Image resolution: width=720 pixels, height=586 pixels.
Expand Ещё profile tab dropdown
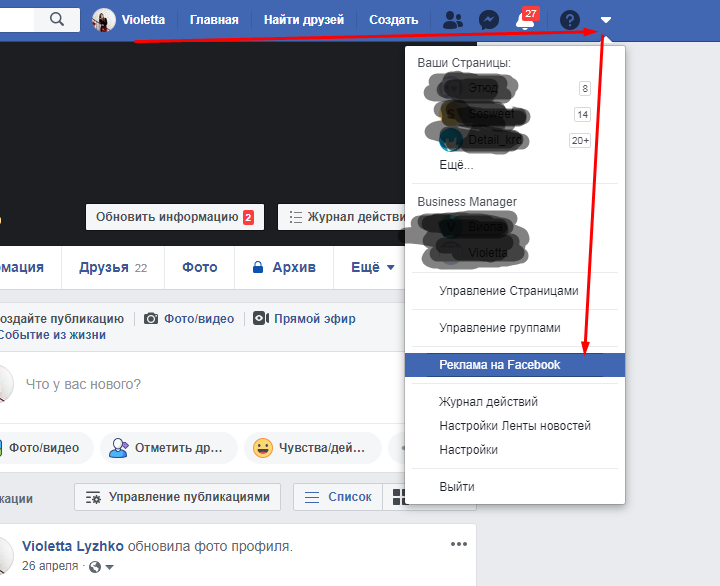click(372, 267)
